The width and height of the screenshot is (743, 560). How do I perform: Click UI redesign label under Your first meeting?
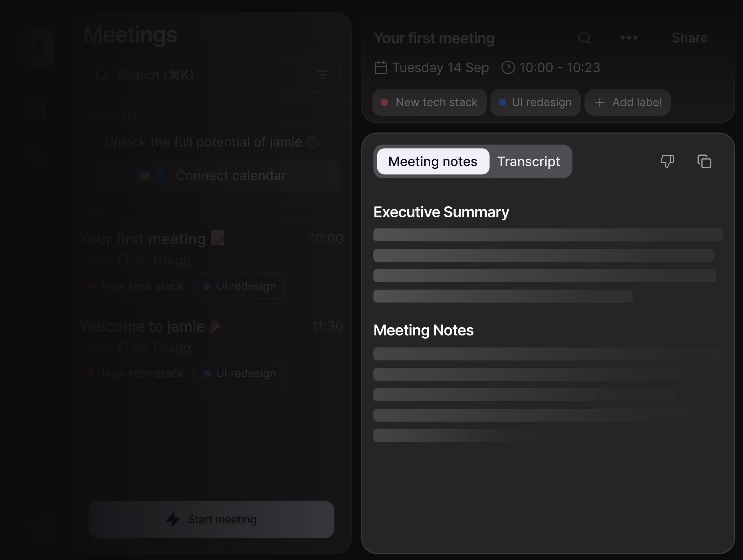240,286
